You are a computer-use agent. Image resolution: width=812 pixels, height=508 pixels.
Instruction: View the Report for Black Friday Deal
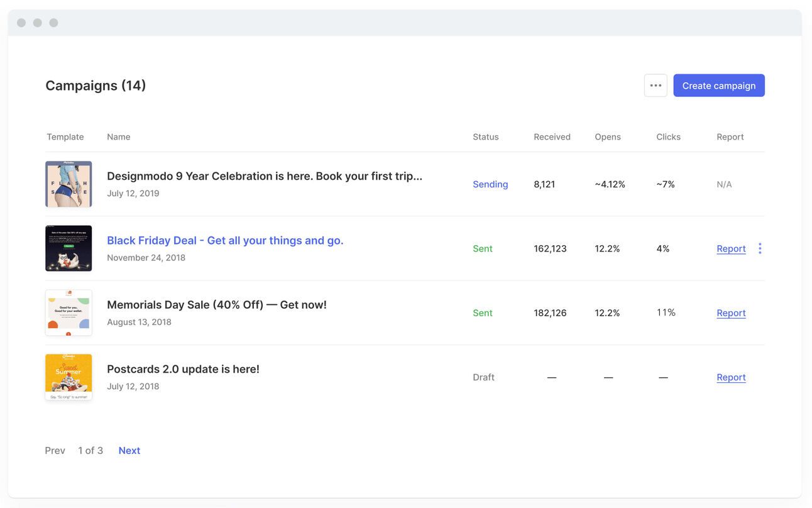coord(731,248)
